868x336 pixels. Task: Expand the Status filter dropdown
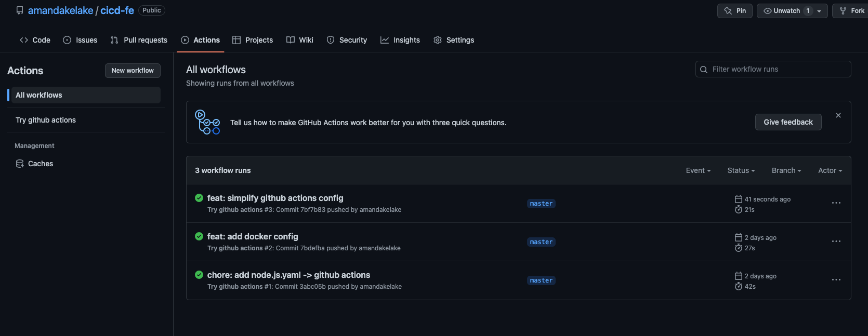[x=741, y=170]
